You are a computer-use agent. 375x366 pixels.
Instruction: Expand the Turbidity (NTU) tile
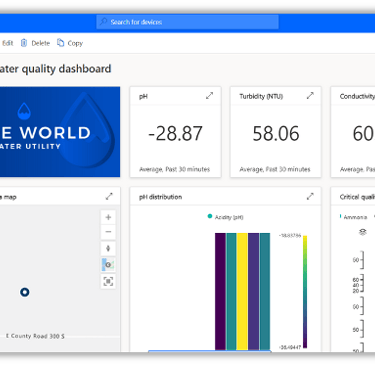point(310,96)
